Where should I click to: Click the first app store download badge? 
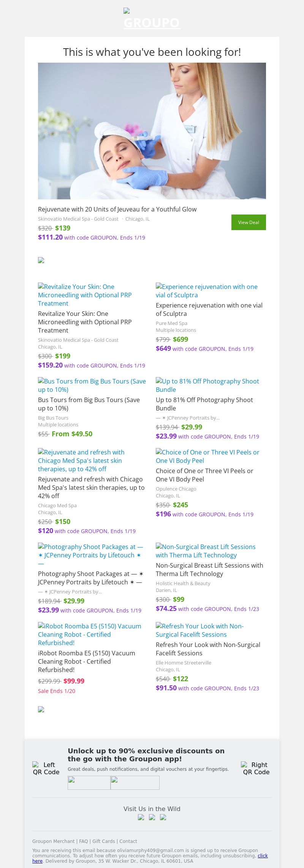[x=89, y=783]
